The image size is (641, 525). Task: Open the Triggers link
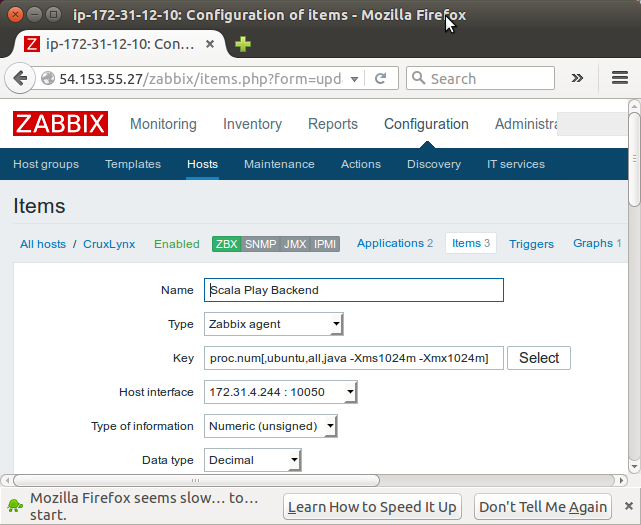click(x=531, y=244)
